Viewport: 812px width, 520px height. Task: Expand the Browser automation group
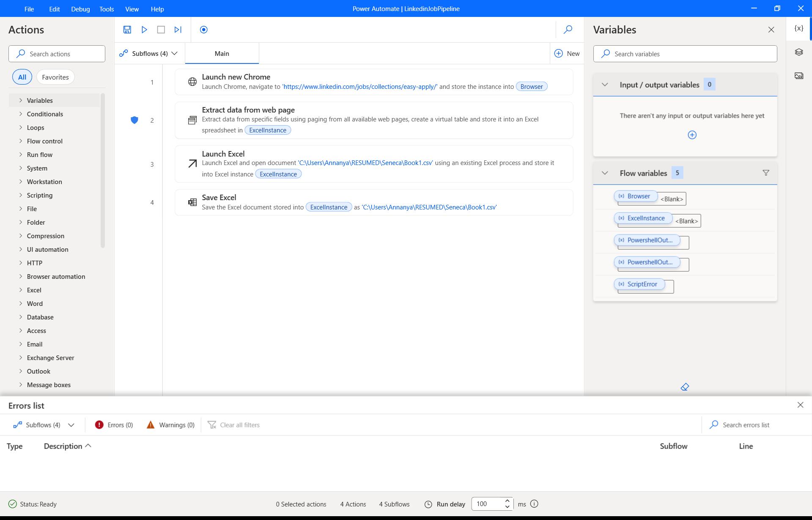[56, 276]
